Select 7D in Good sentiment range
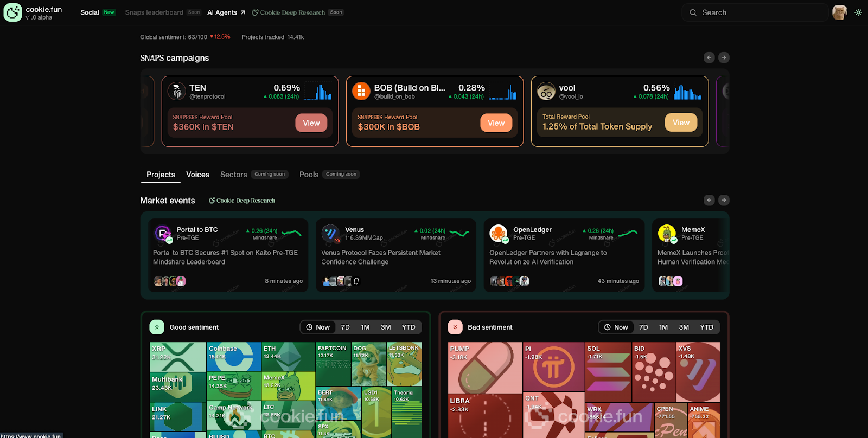 [x=345, y=327]
